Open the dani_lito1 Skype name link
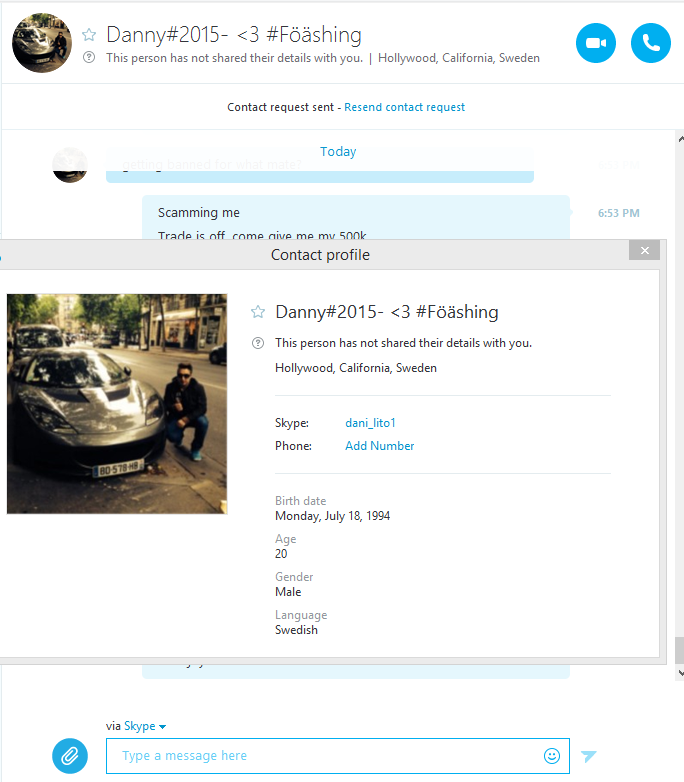Viewport: 684px width, 782px height. pyautogui.click(x=370, y=423)
